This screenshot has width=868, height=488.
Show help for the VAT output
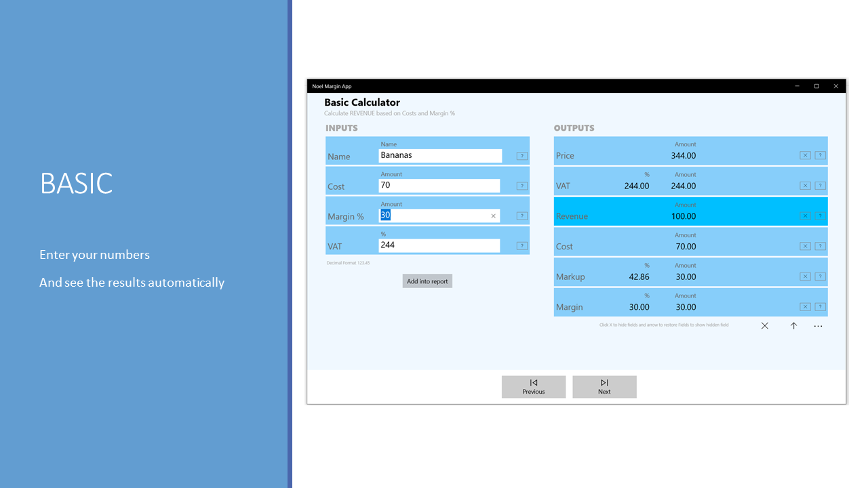pyautogui.click(x=820, y=186)
